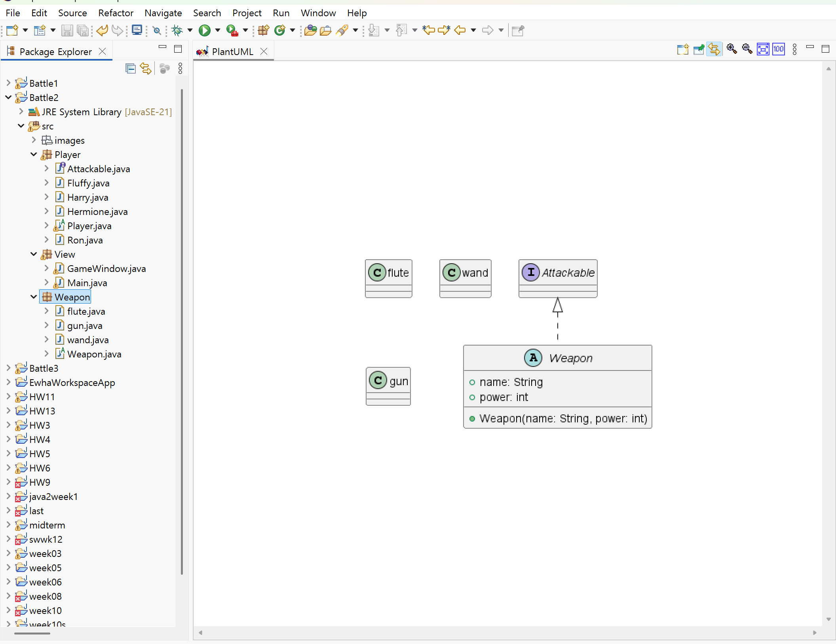Switch to the PlantUML tab

pyautogui.click(x=232, y=51)
